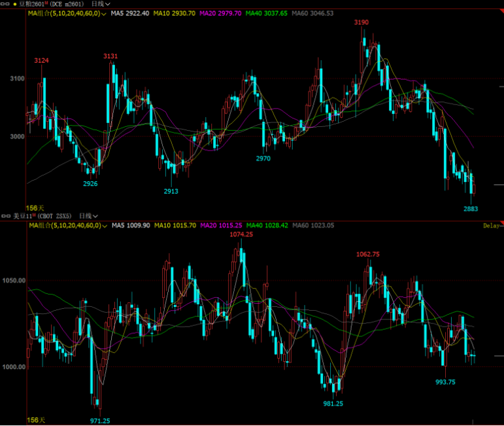Select the yellow MA10 1015.70 label

click(175, 225)
